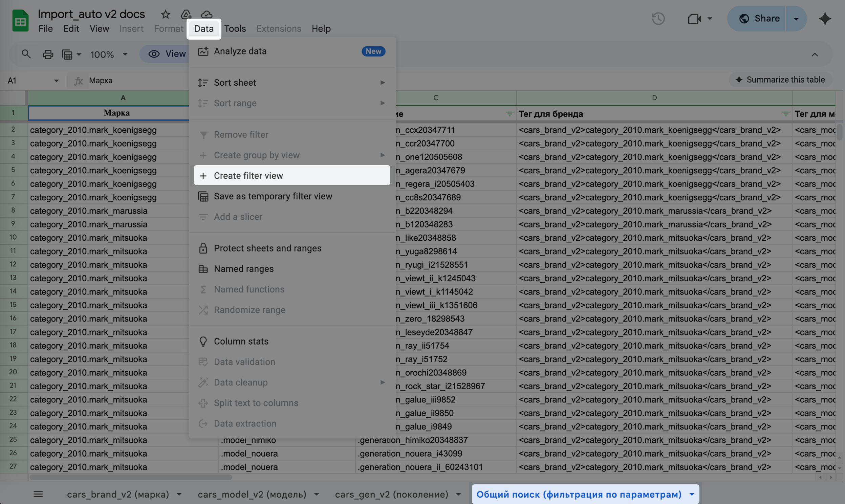Click the print icon in the toolbar
The image size is (845, 504).
48,54
